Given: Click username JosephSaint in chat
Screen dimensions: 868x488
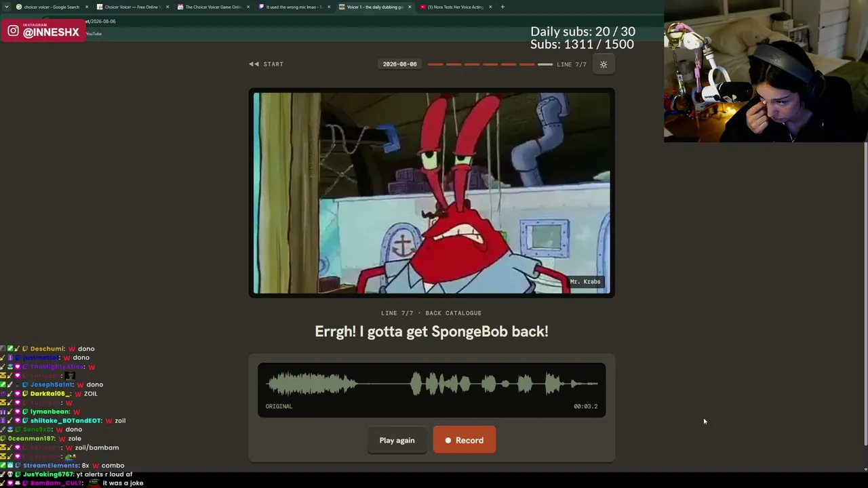Looking at the screenshot, I should point(52,385).
